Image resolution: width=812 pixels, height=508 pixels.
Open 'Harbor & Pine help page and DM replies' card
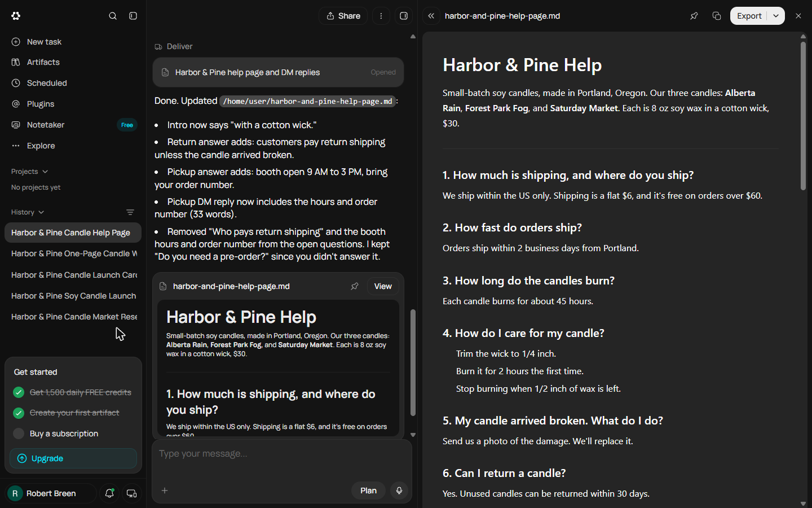pyautogui.click(x=278, y=72)
